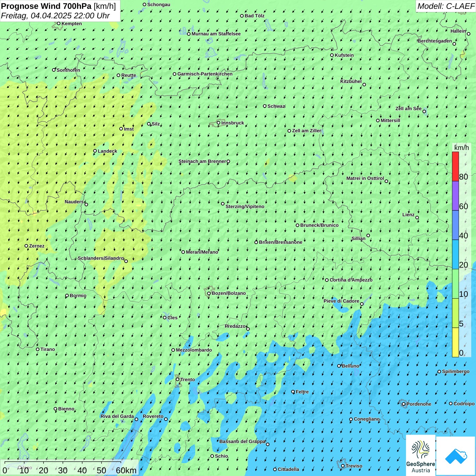476x476 pixels.
Task: Click the blue cloud logo in the corner
Action: coord(456,456)
